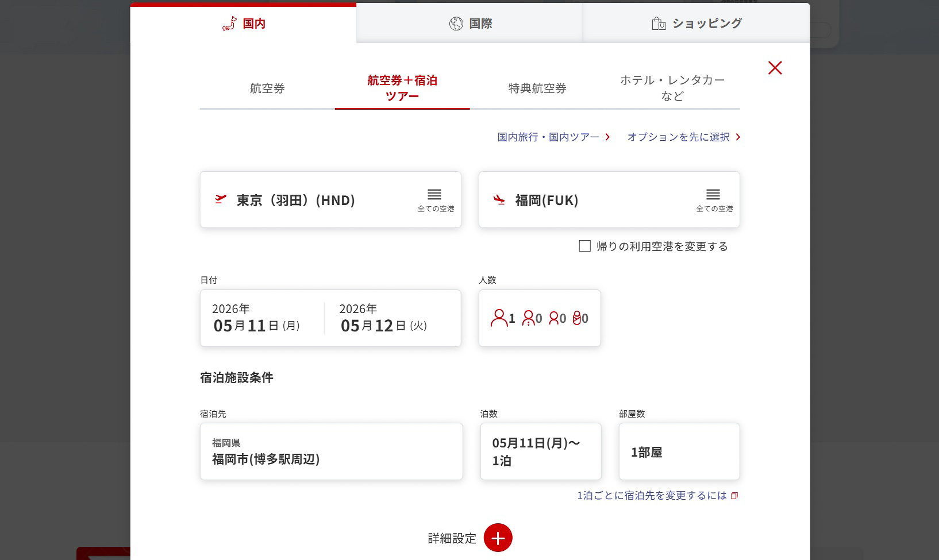Select the child passenger icon
Image resolution: width=939 pixels, height=560 pixels.
pos(528,319)
